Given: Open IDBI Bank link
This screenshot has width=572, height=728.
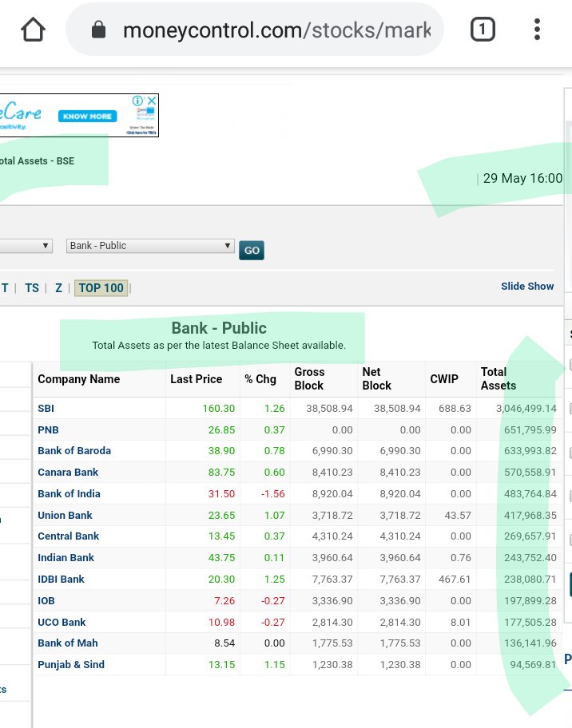Looking at the screenshot, I should (61, 579).
